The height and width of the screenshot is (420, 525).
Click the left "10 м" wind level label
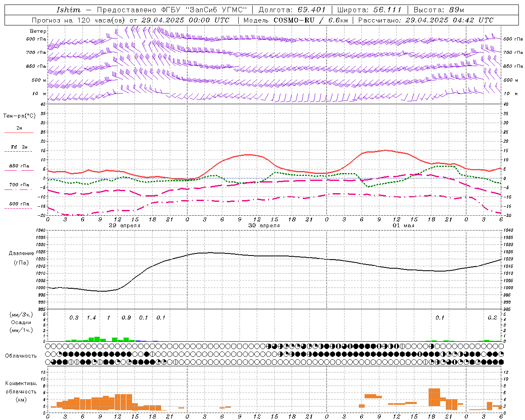(x=39, y=94)
